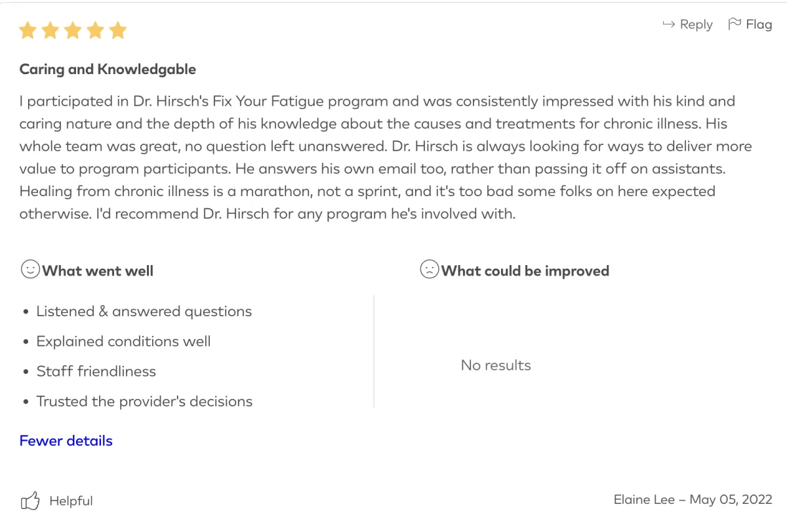Click the sad face icon

pyautogui.click(x=429, y=270)
